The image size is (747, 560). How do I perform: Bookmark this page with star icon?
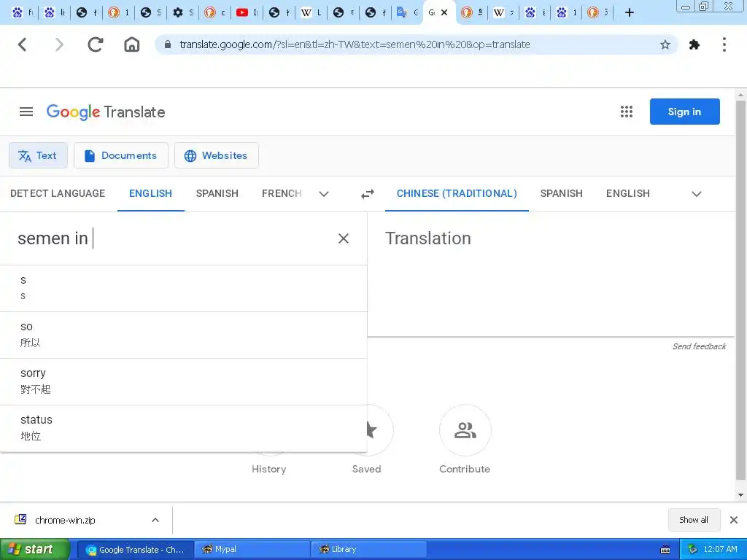[665, 44]
